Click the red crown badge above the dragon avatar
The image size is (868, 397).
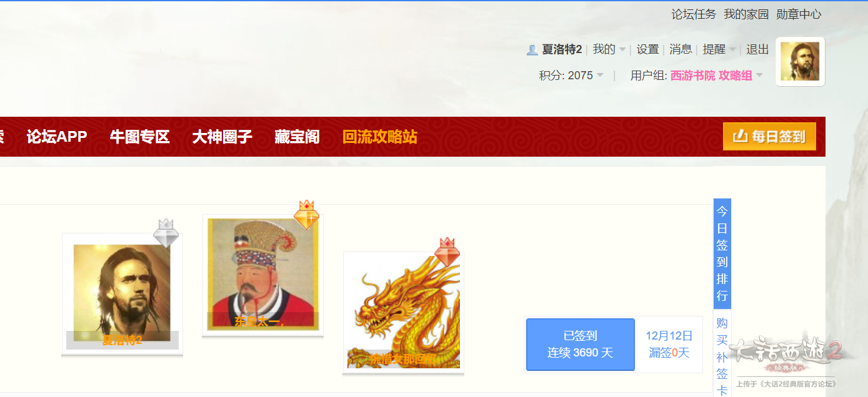447,252
